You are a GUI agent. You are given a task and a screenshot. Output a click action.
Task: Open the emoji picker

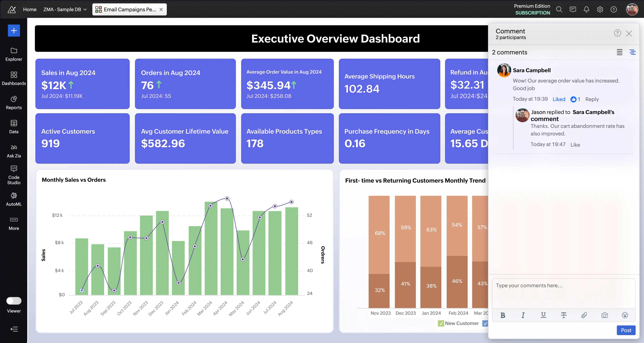625,315
